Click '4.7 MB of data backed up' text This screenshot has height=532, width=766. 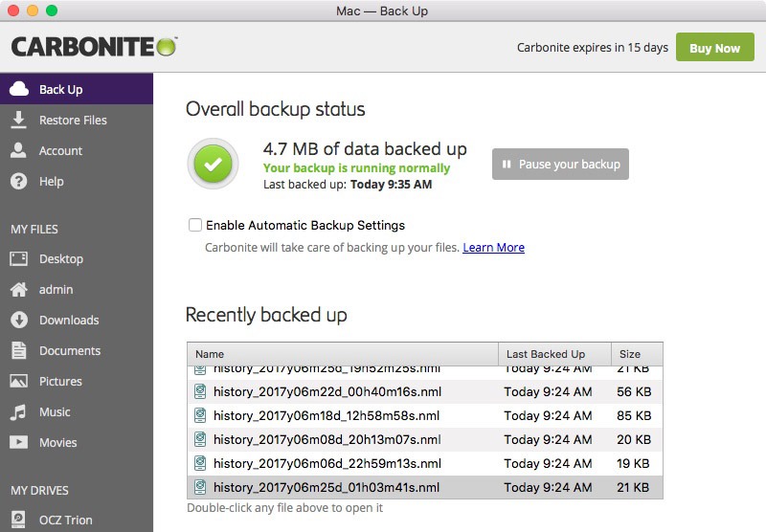(365, 148)
